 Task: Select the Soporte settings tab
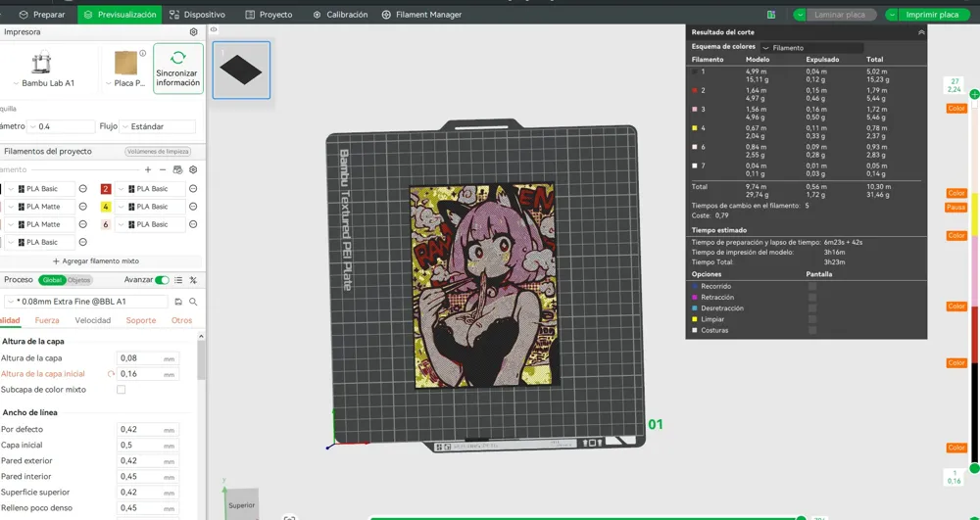(x=140, y=320)
